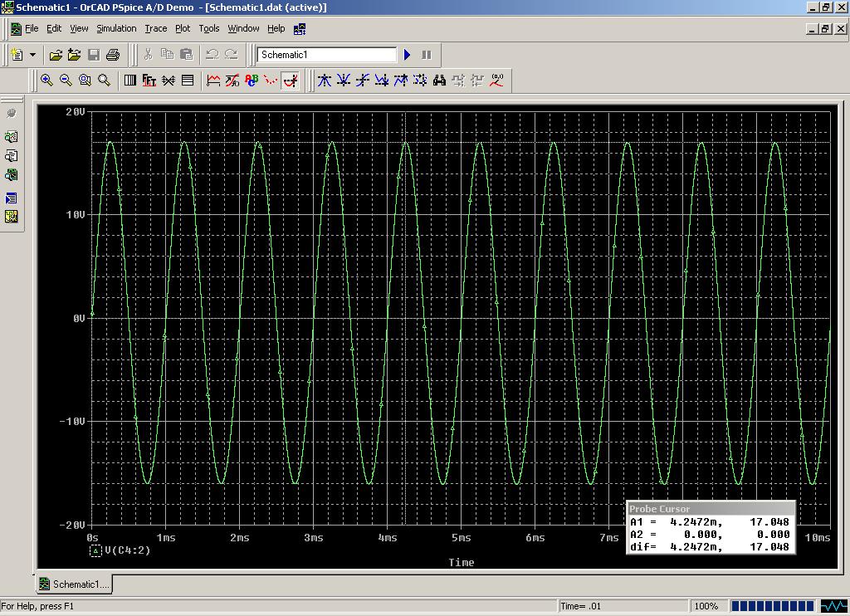This screenshot has width=850, height=616.
Task: Click the Paste clipboard icon
Action: pyautogui.click(x=186, y=55)
